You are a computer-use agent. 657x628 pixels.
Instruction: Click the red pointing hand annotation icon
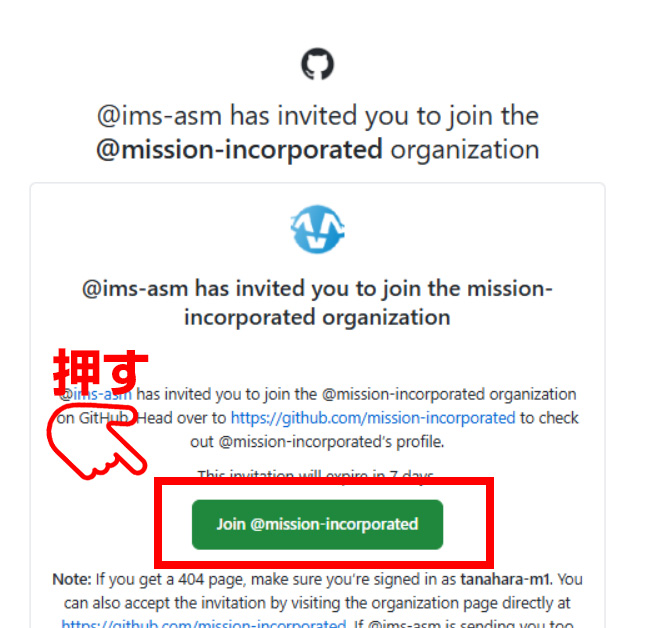[x=97, y=442]
